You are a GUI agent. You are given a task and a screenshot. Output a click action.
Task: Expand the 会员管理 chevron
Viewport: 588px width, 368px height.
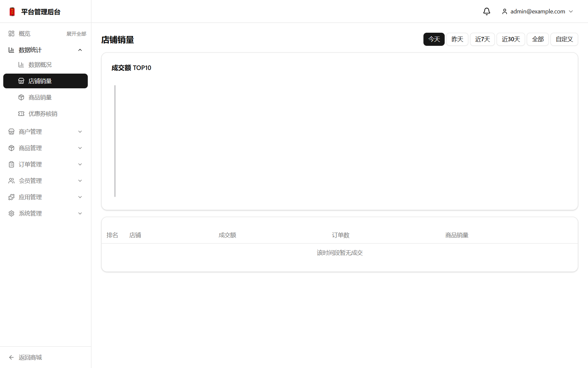80,181
